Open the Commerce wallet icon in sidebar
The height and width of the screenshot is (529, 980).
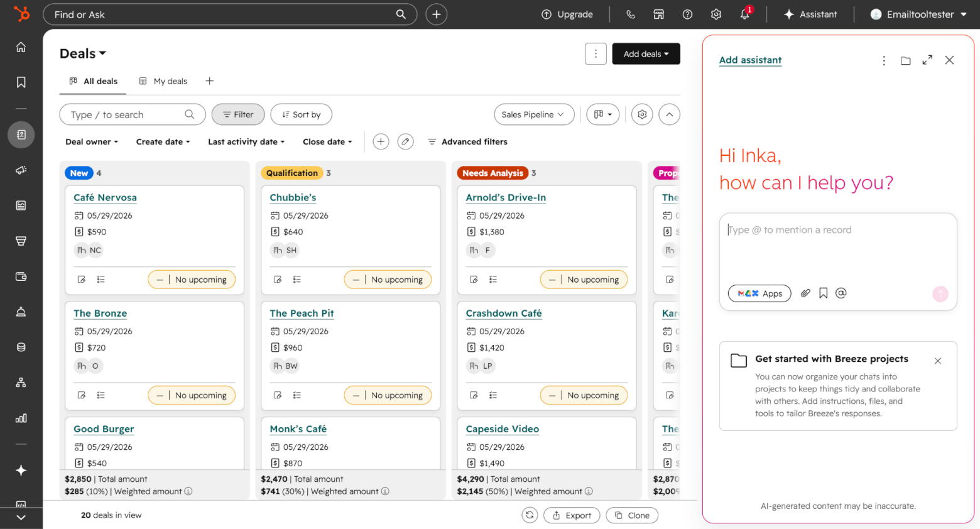(x=21, y=276)
